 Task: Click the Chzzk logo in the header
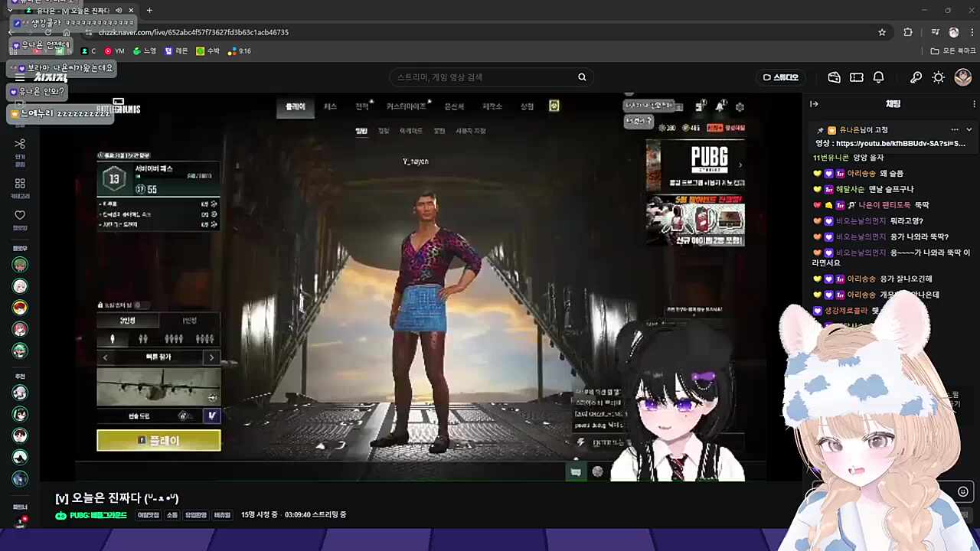tap(51, 77)
